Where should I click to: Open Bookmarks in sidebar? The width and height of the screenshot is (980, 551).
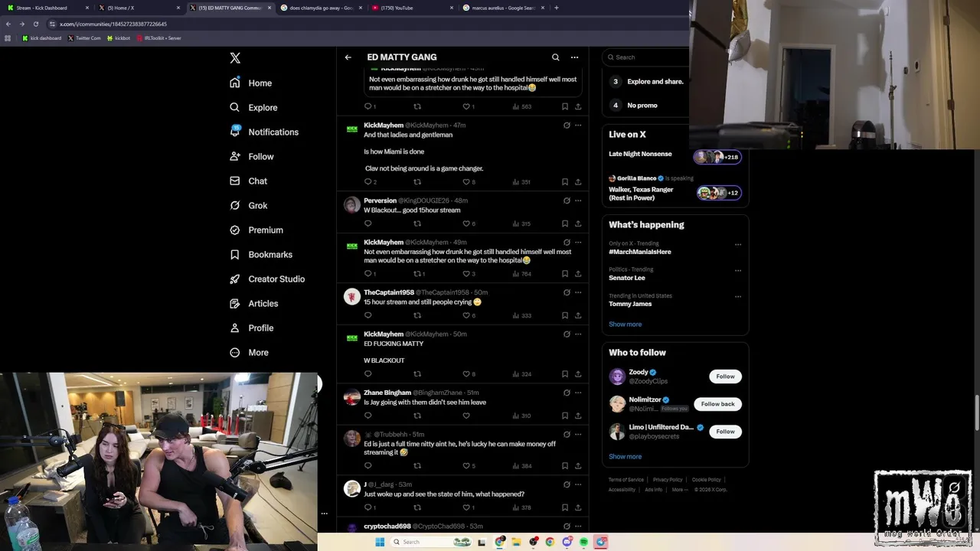260,254
